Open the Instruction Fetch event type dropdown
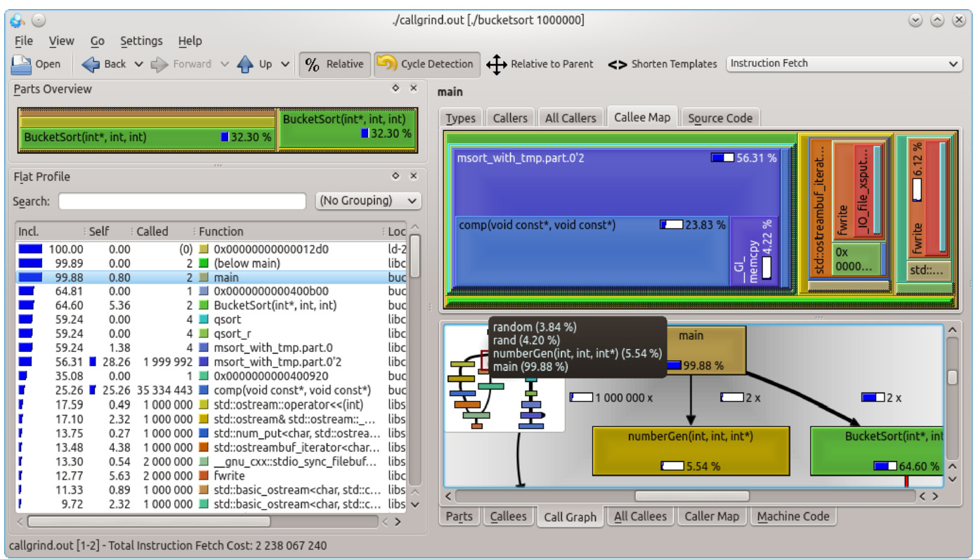980x559 pixels. pos(844,63)
